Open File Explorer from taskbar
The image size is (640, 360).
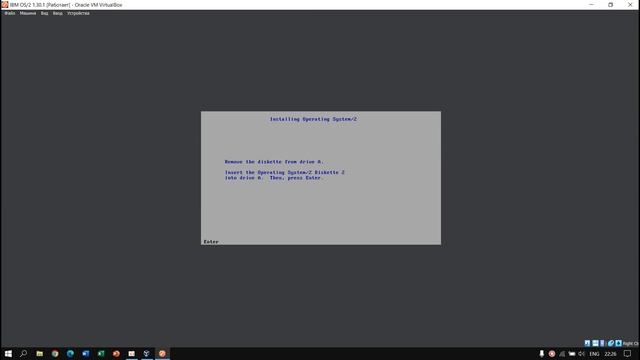[39, 353]
